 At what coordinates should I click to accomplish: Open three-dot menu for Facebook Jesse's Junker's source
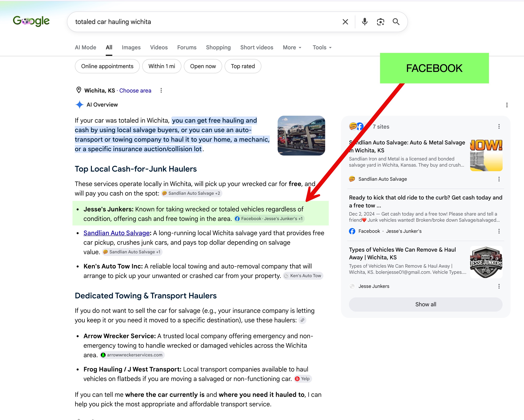[499, 231]
